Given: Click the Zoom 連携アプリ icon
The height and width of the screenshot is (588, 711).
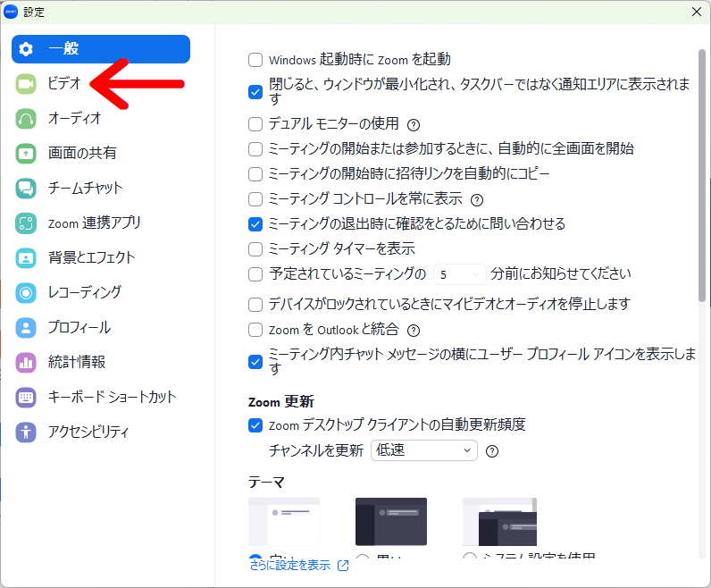Looking at the screenshot, I should tap(26, 223).
